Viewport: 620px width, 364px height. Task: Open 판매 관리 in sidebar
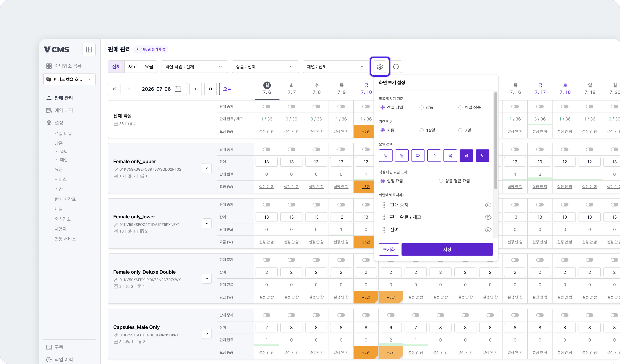coord(64,98)
